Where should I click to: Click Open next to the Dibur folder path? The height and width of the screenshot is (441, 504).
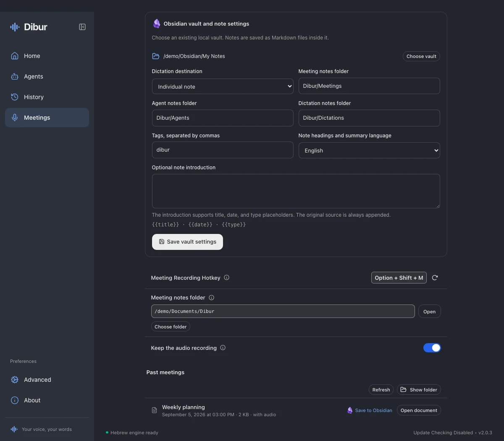pyautogui.click(x=429, y=312)
